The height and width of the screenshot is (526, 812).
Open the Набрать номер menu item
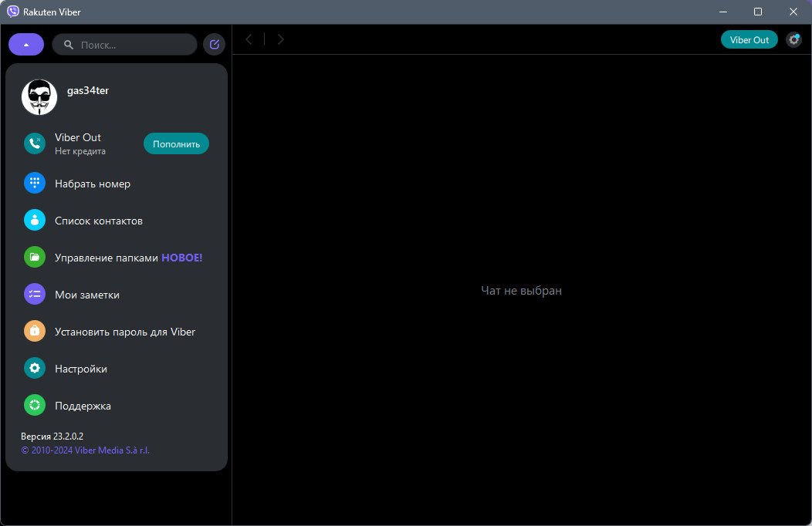click(93, 184)
